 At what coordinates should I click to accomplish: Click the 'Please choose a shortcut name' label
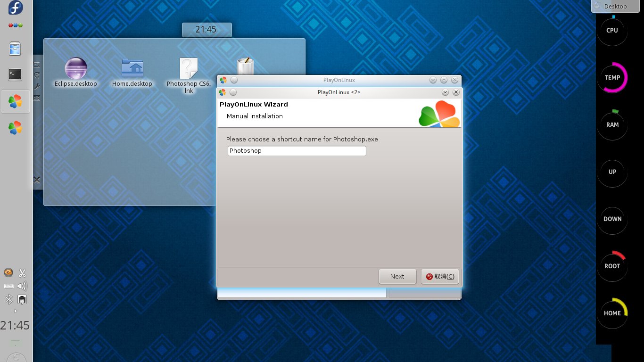pos(302,140)
